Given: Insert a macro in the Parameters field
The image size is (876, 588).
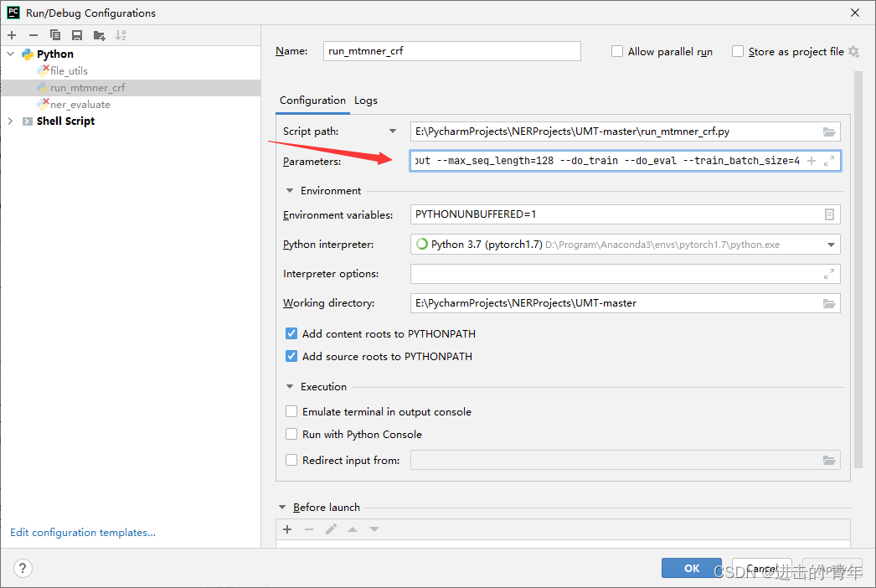Looking at the screenshot, I should [x=812, y=161].
